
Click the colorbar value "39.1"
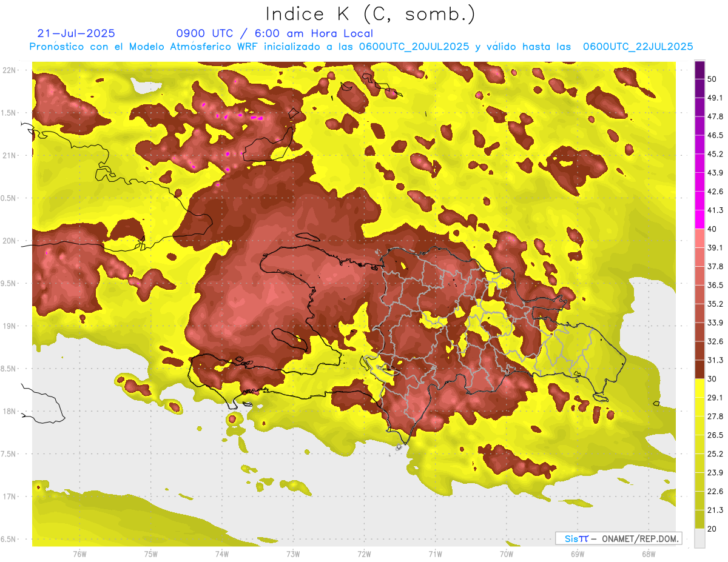715,247
